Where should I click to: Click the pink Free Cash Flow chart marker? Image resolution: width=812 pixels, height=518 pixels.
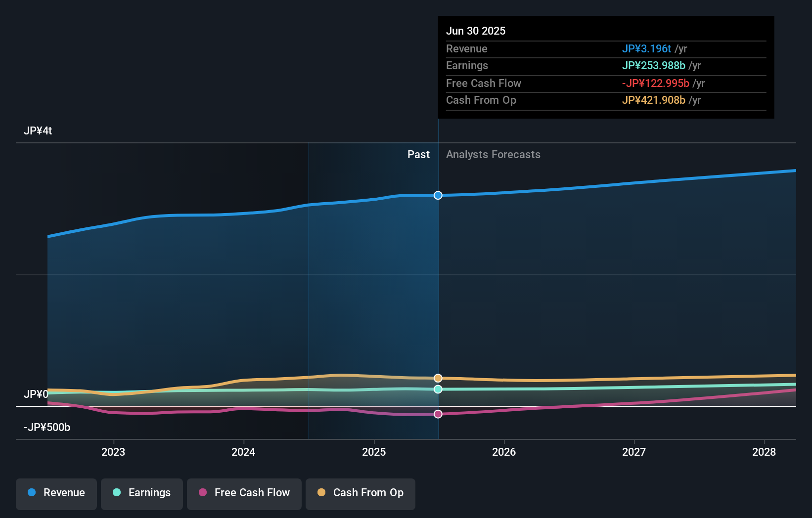pos(438,414)
